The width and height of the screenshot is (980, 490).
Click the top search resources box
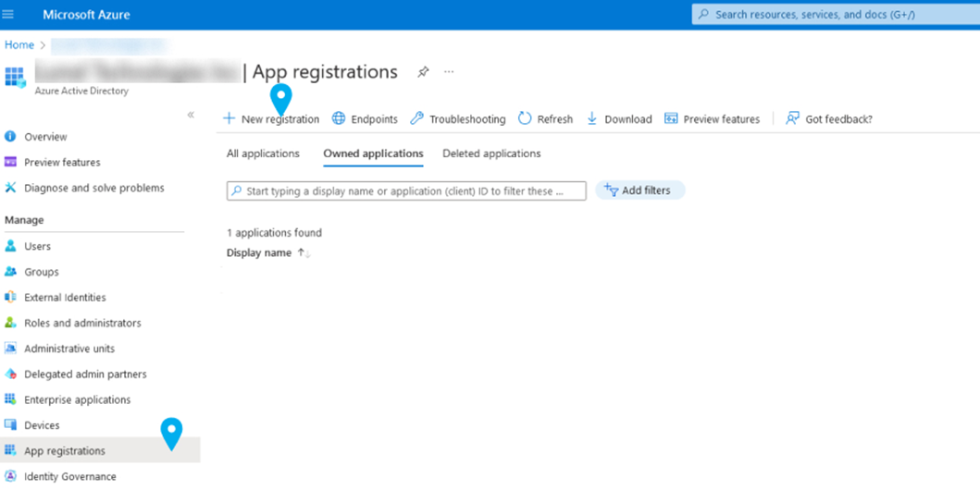point(833,15)
